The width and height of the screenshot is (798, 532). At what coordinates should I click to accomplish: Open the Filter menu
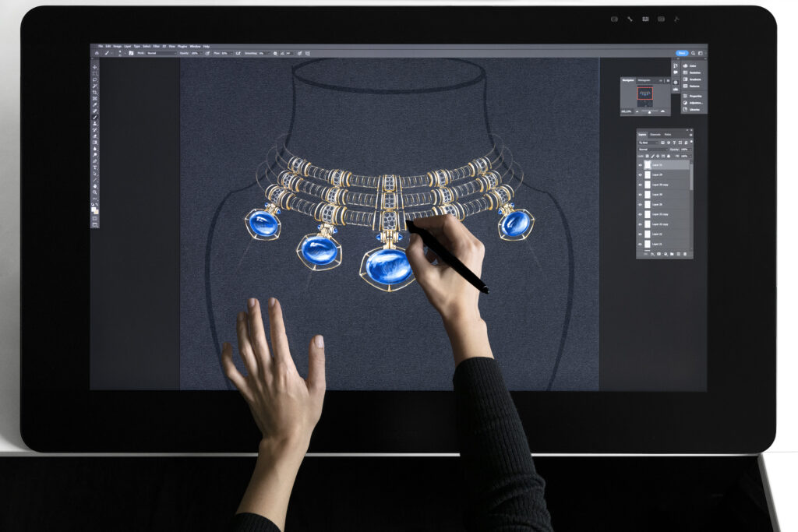tap(156, 47)
